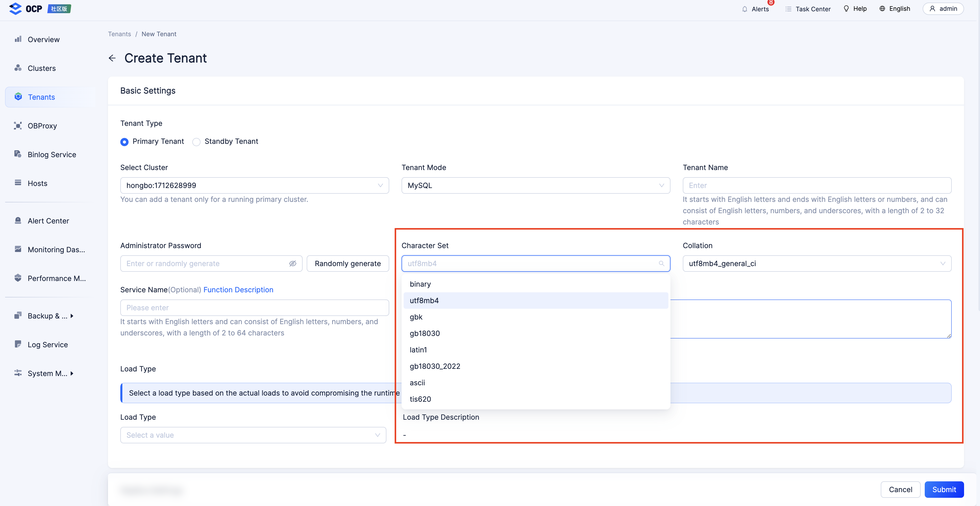Choose gb18030_2022 from character set list
The height and width of the screenshot is (506, 980).
tap(536, 366)
